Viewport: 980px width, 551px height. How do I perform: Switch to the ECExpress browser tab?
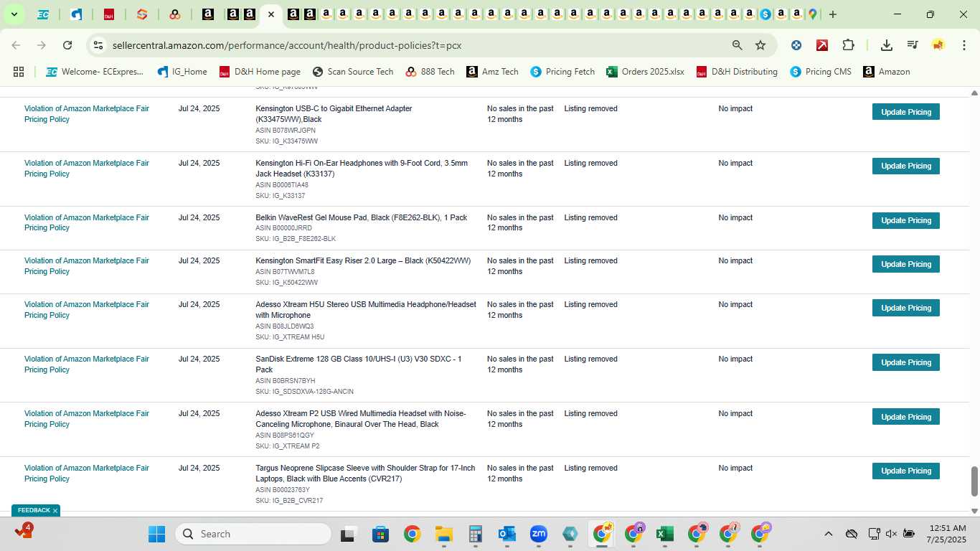coord(43,14)
